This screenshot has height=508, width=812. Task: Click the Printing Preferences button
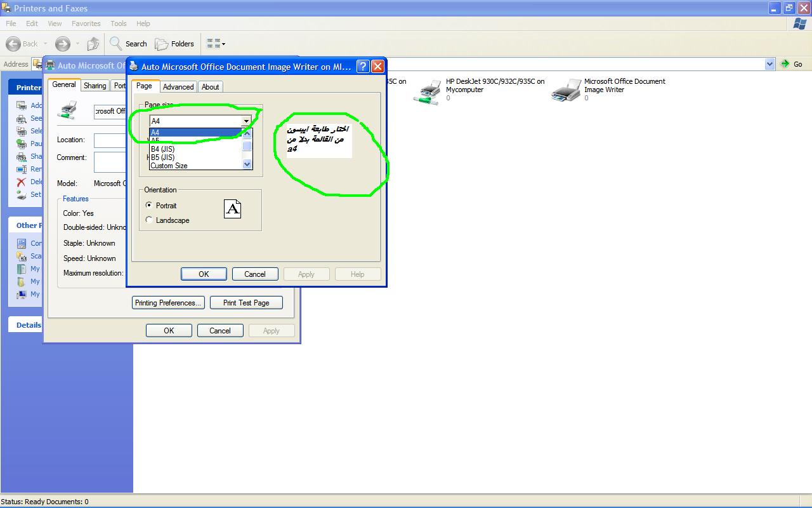pos(168,303)
